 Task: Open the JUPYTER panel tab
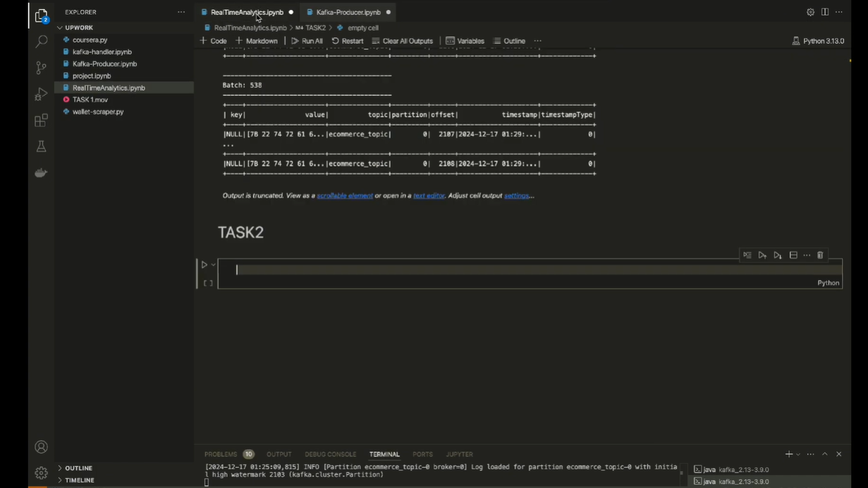click(459, 455)
